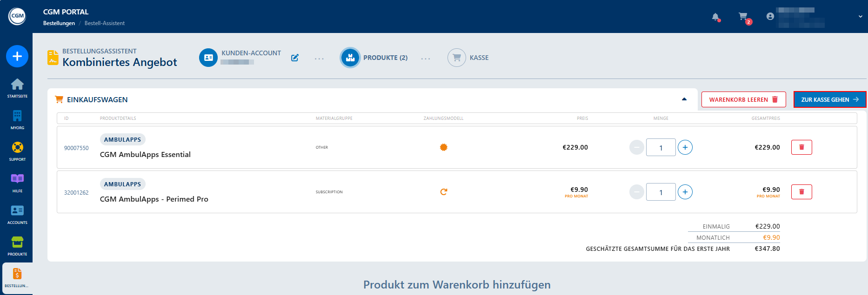The width and height of the screenshot is (868, 295).
Task: Click Zahlungsmodell column header
Action: (x=443, y=118)
